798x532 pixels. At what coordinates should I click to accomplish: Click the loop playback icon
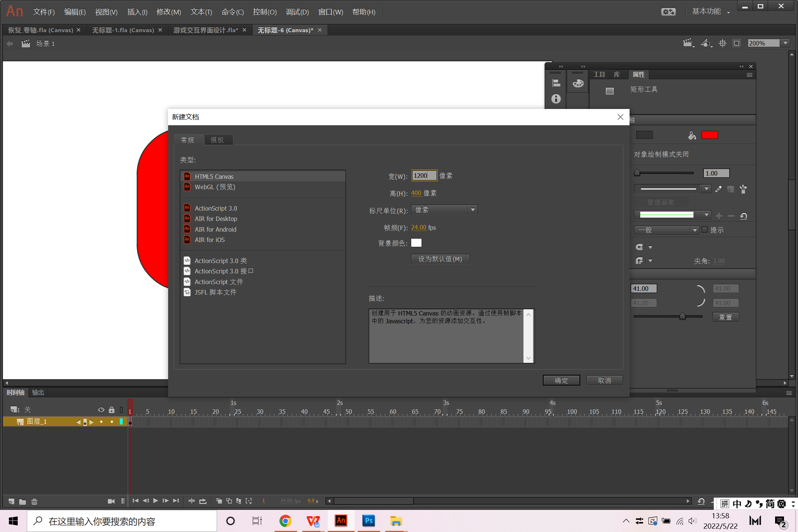point(203,501)
